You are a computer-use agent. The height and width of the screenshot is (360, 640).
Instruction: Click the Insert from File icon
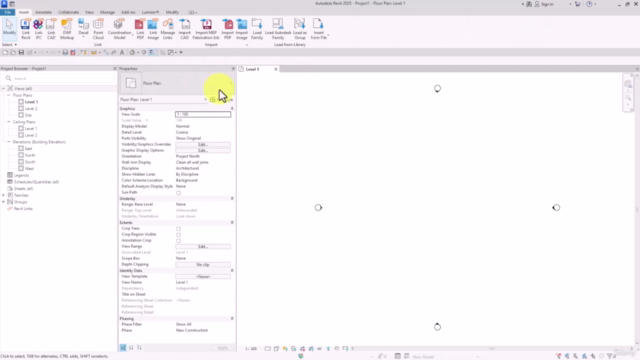318,29
